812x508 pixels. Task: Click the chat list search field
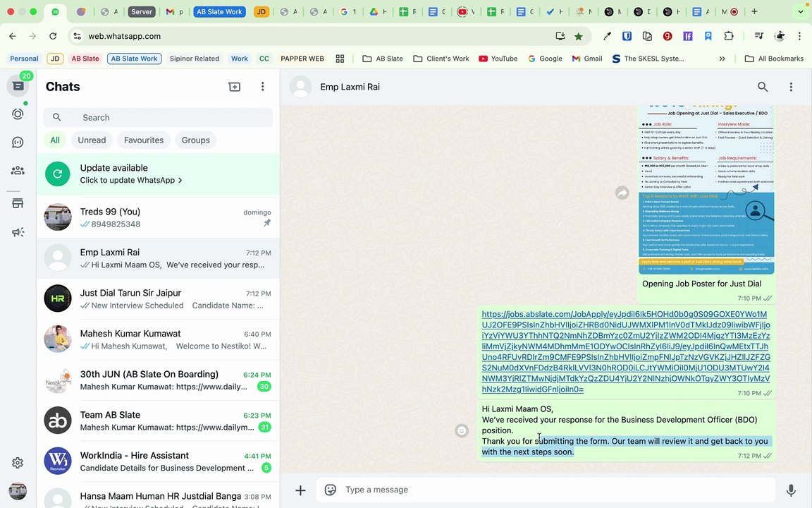click(x=158, y=118)
